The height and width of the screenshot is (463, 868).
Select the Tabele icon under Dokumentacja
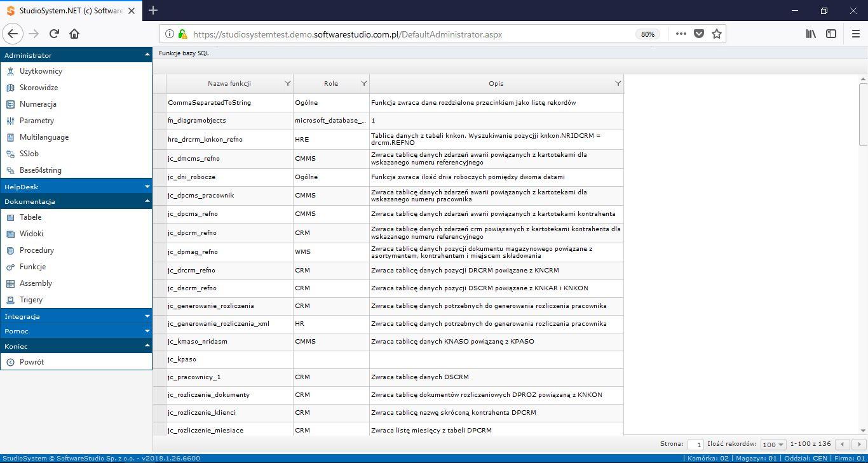(10, 217)
